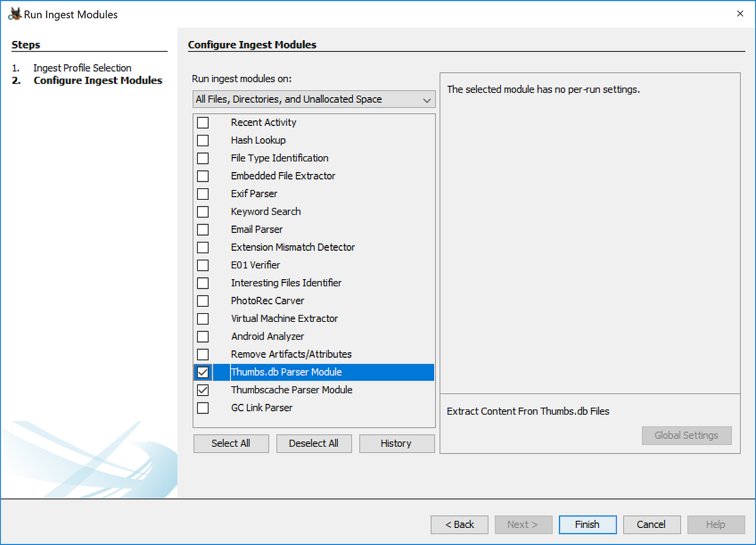The height and width of the screenshot is (545, 756).
Task: Select the 'Interesting Files Identifier' label
Action: (286, 283)
